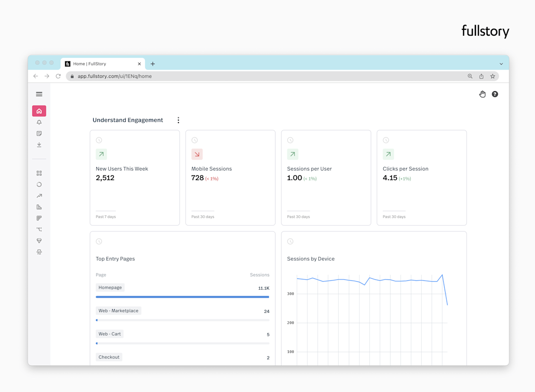Click the Web - Cart entry page label
The image size is (535, 392).
tap(109, 334)
